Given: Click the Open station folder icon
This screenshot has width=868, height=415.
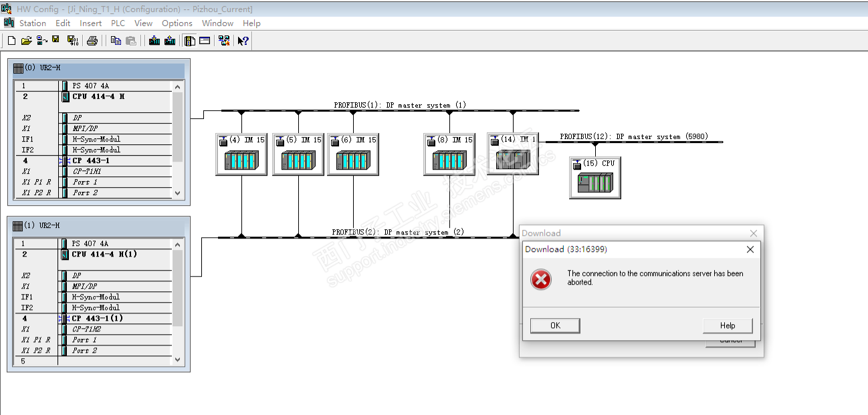Looking at the screenshot, I should [27, 41].
